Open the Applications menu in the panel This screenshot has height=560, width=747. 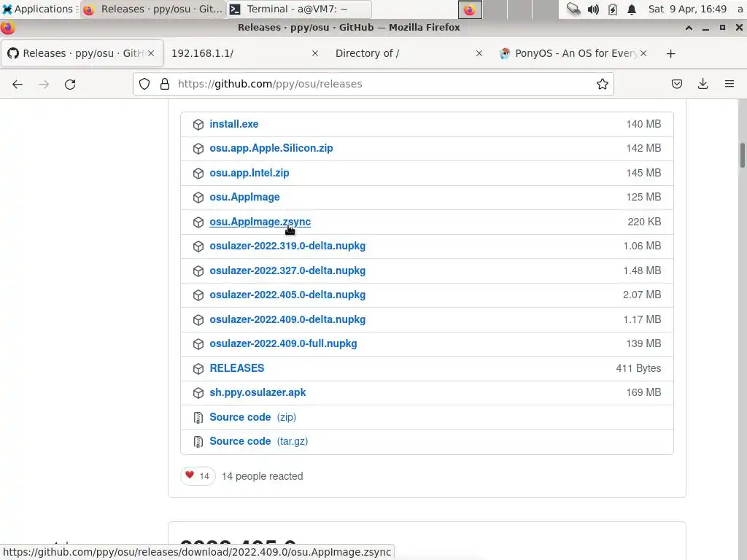pos(39,9)
